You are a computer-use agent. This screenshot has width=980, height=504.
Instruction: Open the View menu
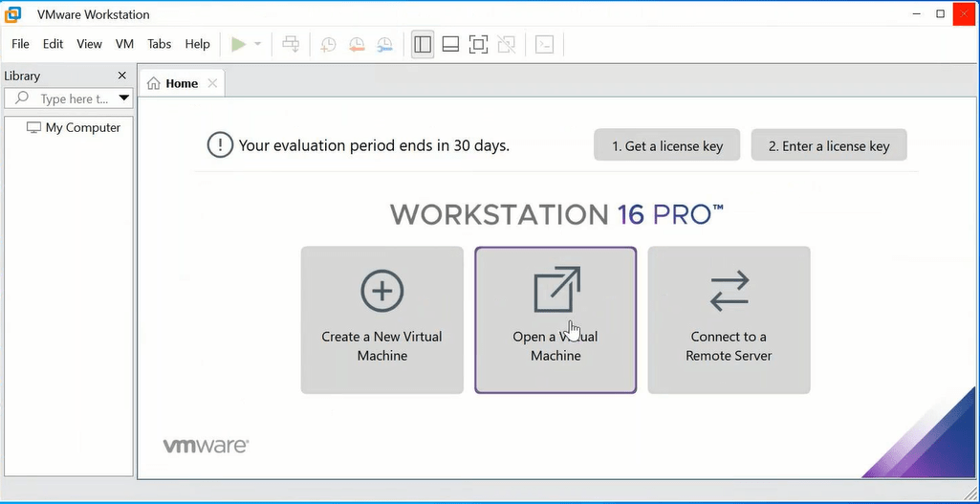(89, 44)
